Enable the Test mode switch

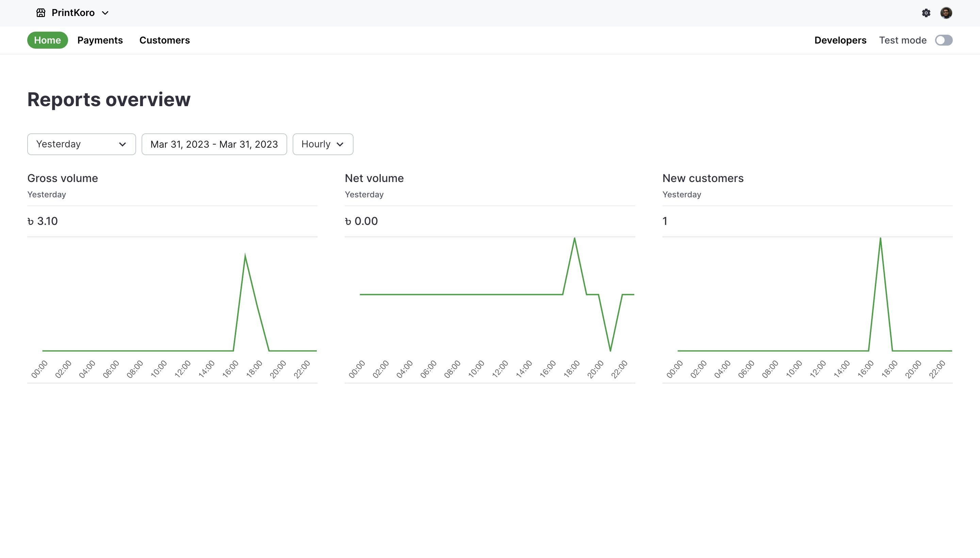(944, 40)
